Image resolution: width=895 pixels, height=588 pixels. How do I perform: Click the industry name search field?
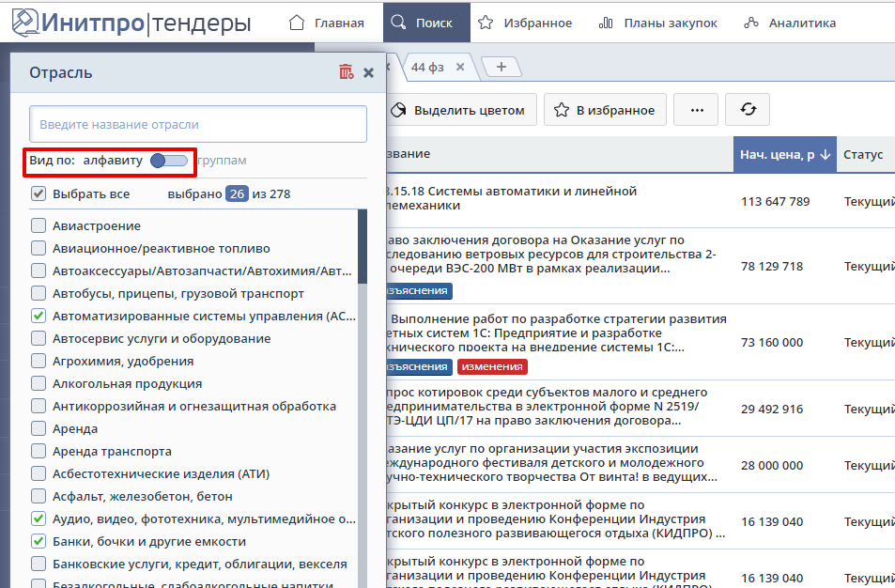(197, 124)
